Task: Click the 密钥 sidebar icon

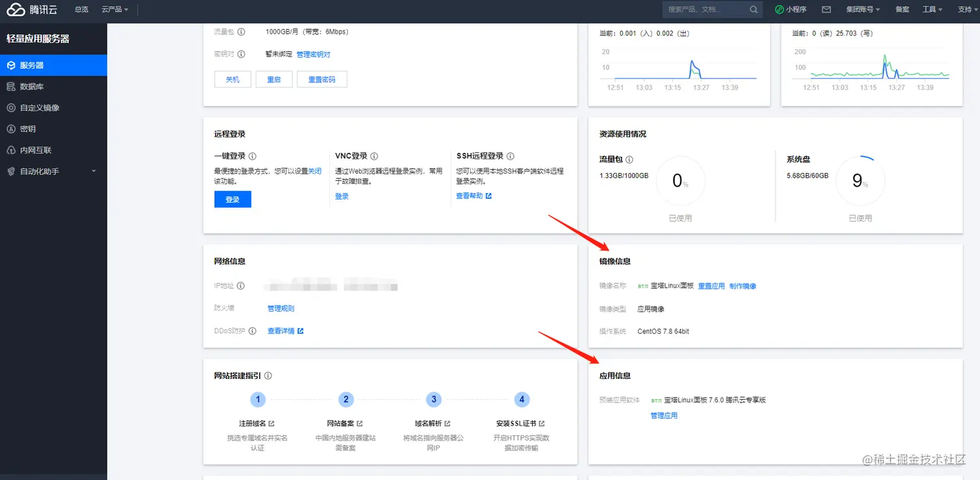Action: [11, 129]
